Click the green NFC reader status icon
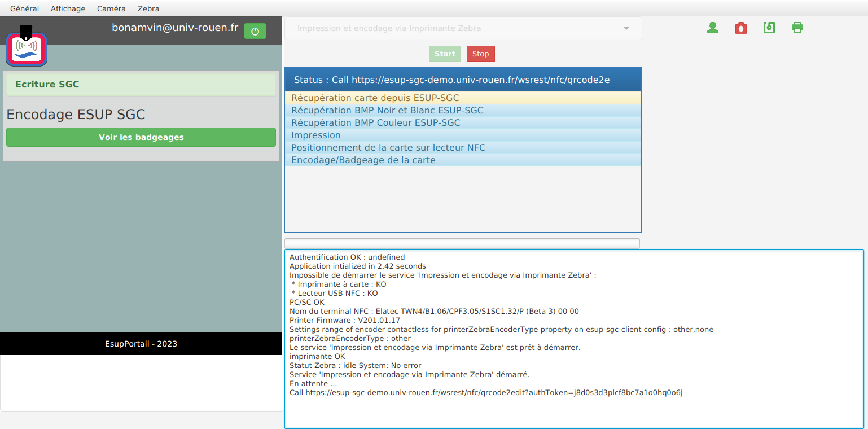 click(769, 28)
